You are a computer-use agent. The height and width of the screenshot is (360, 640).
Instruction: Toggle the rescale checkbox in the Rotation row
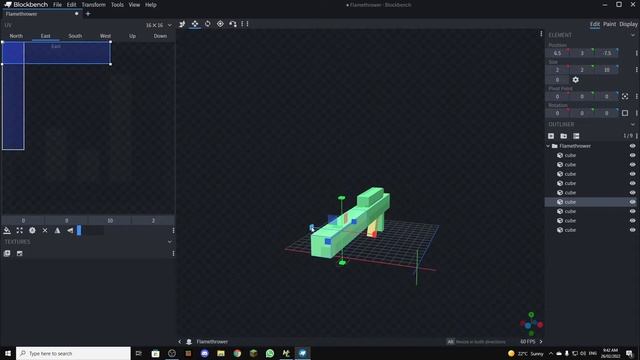click(625, 113)
